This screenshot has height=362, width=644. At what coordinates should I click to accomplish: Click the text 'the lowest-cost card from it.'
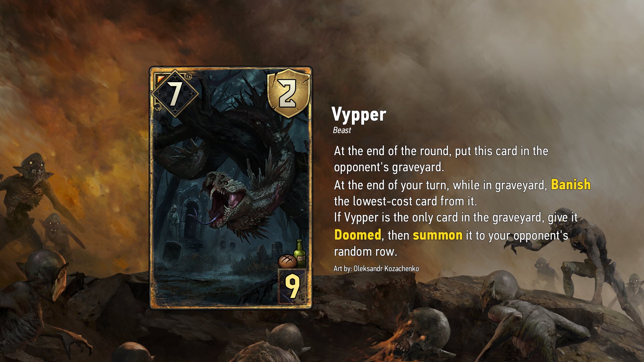click(x=405, y=201)
